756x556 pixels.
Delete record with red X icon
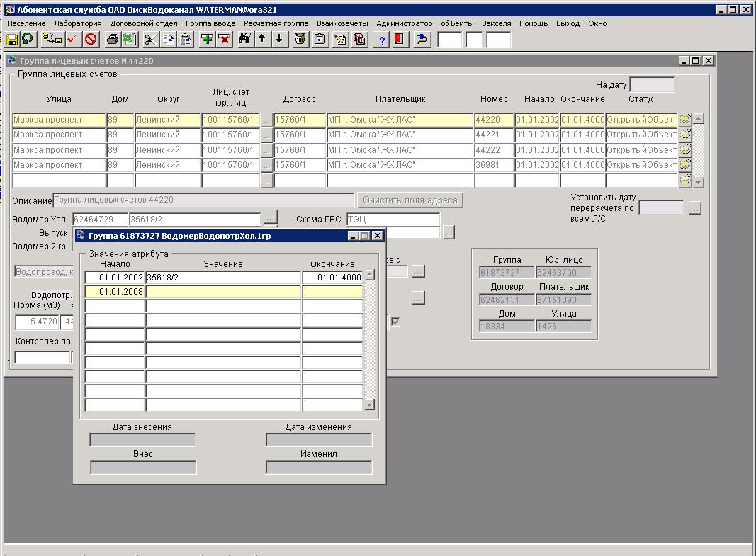(225, 40)
